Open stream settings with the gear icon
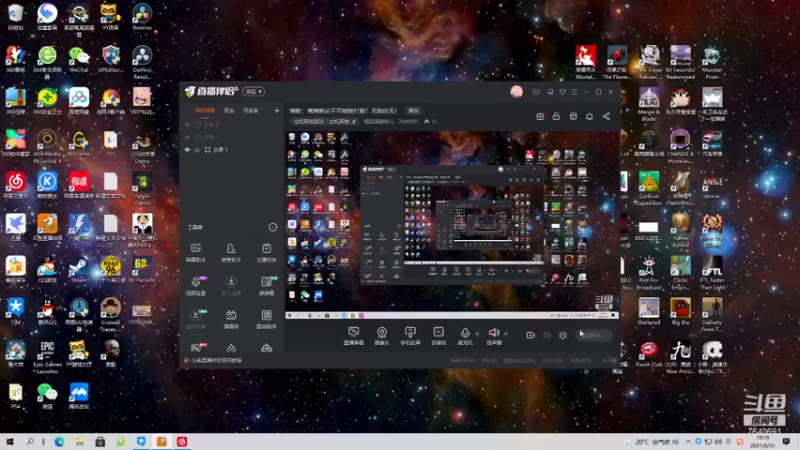Viewport: 800px width, 450px height. point(563,335)
